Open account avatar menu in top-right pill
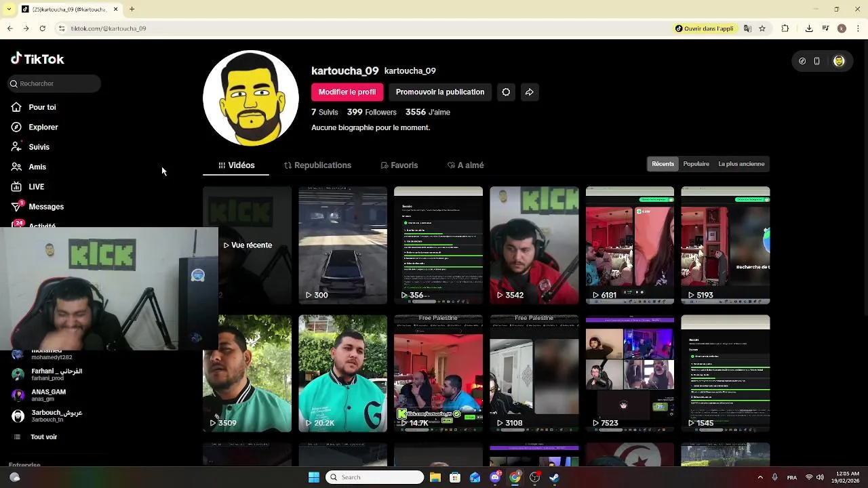This screenshot has width=868, height=488. (839, 61)
